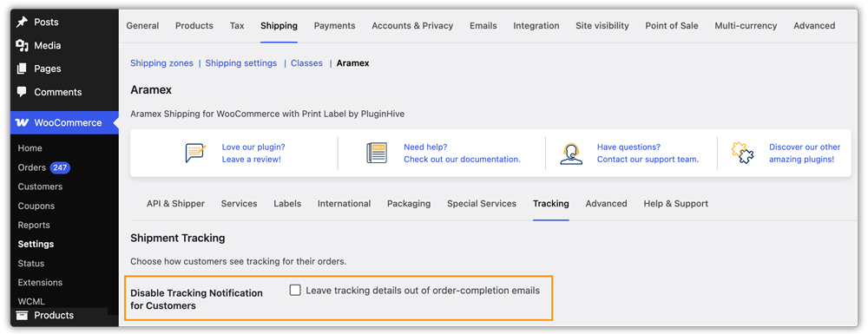Click the review speech-bubble icon
Screen dimensions: 868x334
[x=196, y=153]
